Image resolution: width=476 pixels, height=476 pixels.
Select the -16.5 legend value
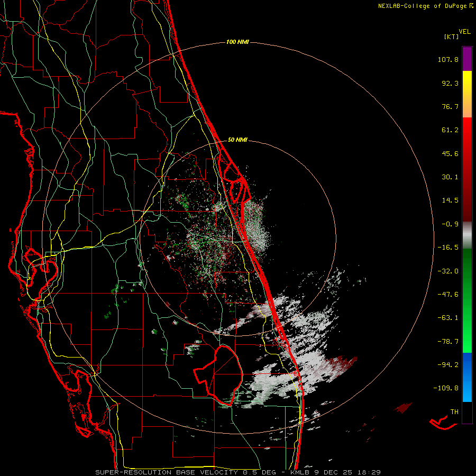[x=448, y=248]
